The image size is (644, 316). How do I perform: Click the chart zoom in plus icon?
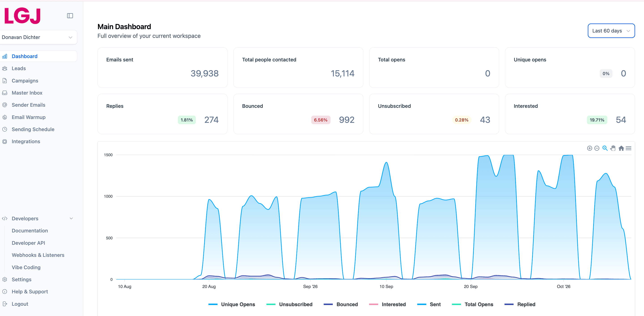[589, 148]
